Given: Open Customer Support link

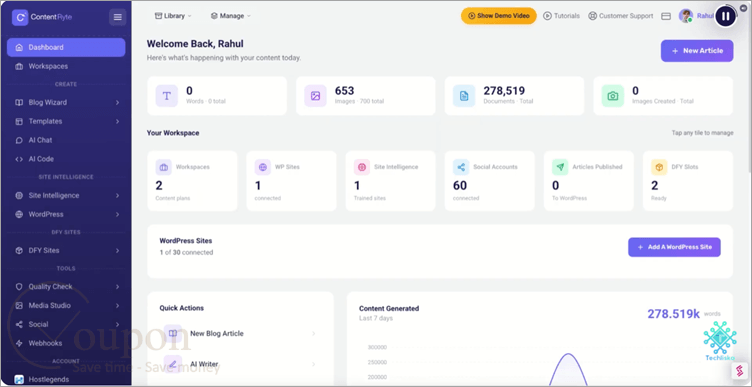Looking at the screenshot, I should (621, 16).
